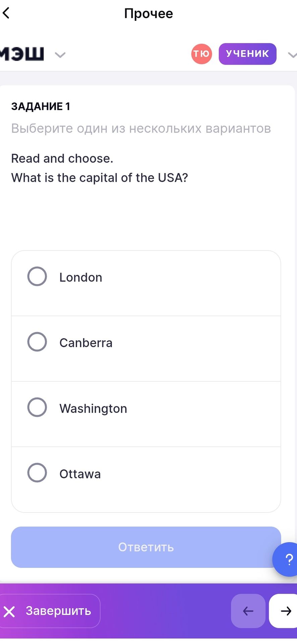297x644 pixels.
Task: Submit with the Ответить button
Action: click(146, 547)
